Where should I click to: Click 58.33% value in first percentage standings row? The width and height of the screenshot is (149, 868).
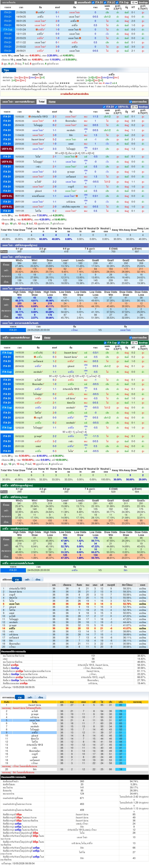click(127, 589)
